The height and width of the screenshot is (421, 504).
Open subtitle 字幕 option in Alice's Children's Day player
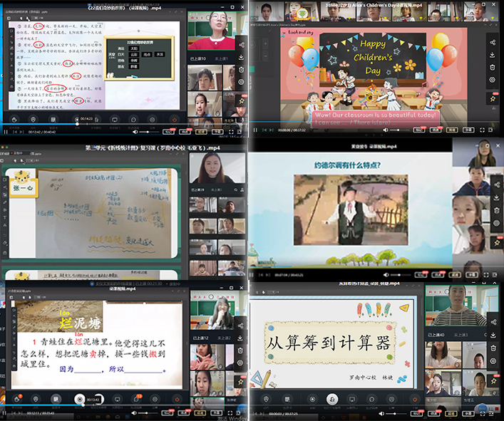[x=466, y=130]
